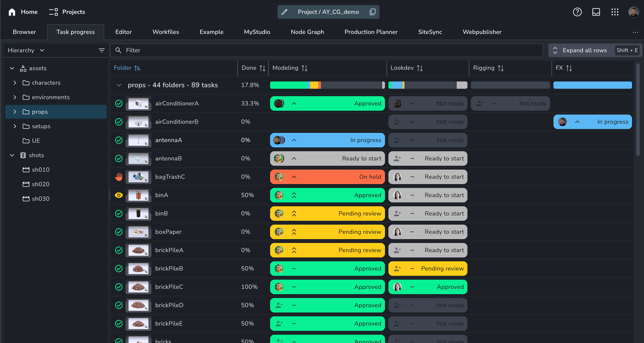644x343 pixels.
Task: Collapse the props 44 folders group row
Action: pyautogui.click(x=119, y=85)
